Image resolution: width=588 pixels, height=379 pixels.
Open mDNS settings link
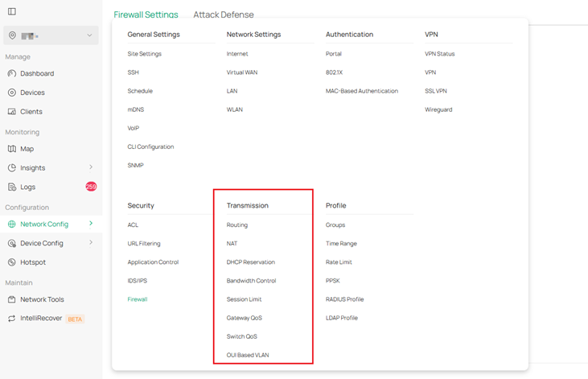(x=136, y=109)
